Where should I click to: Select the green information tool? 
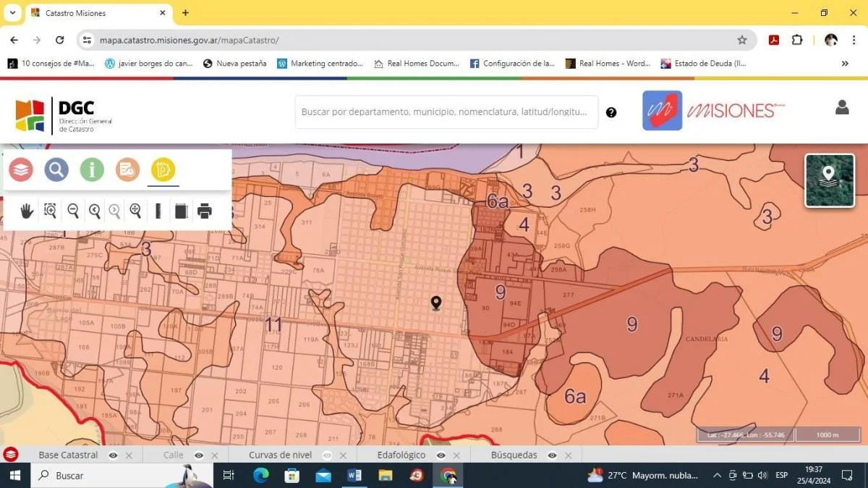92,169
